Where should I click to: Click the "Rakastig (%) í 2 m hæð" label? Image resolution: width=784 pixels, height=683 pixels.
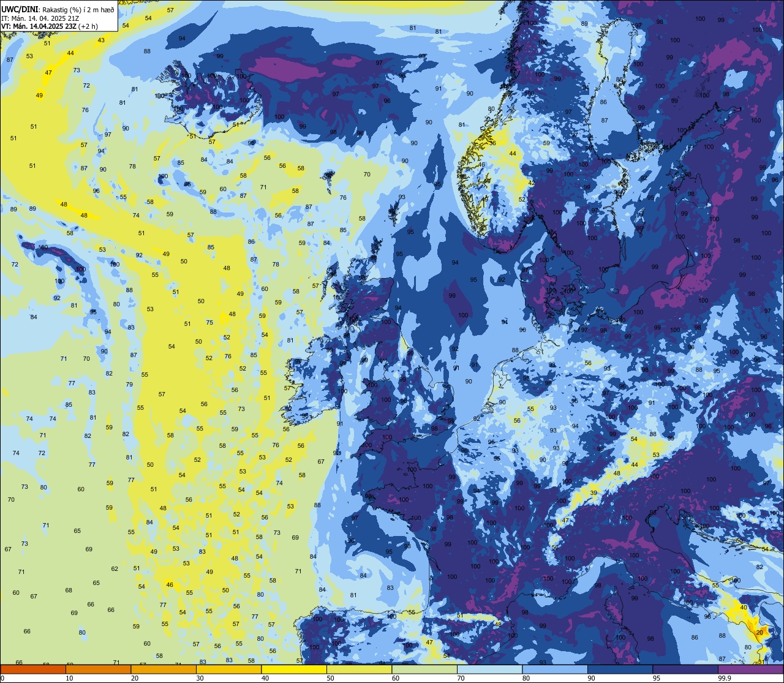pyautogui.click(x=77, y=9)
